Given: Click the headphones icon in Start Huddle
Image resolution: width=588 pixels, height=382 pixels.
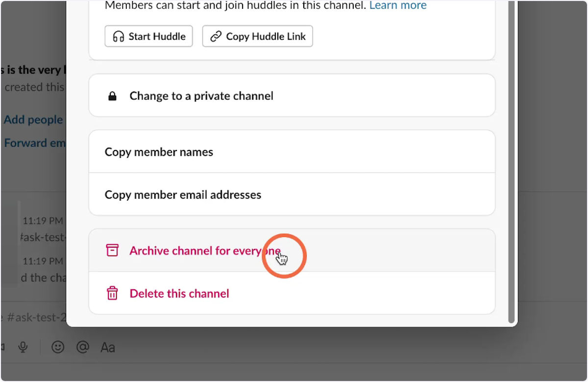Looking at the screenshot, I should 119,37.
